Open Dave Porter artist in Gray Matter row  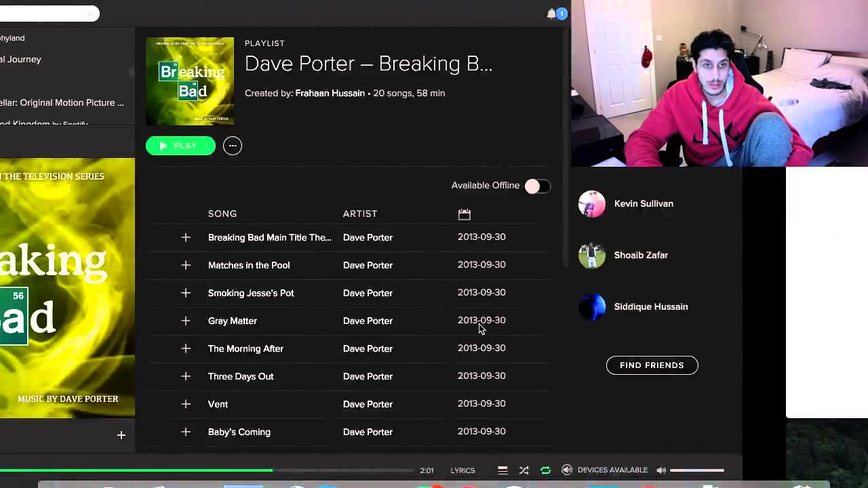pyautogui.click(x=368, y=321)
